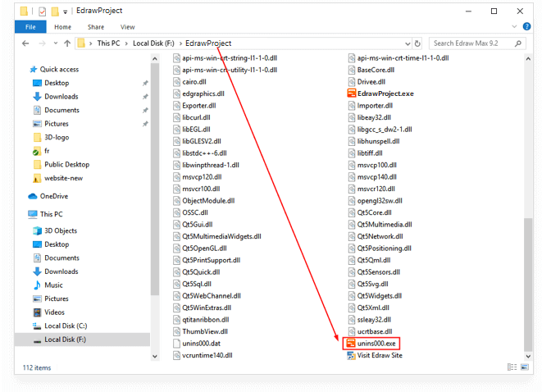Viewport: 542px width, 392px height.
Task: Click the New folder quick access icon
Action: pos(55,11)
